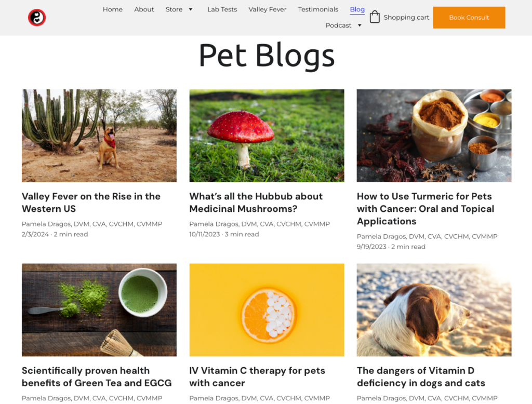Select the Lab Tests menu item
532x404 pixels.
pyautogui.click(x=222, y=9)
